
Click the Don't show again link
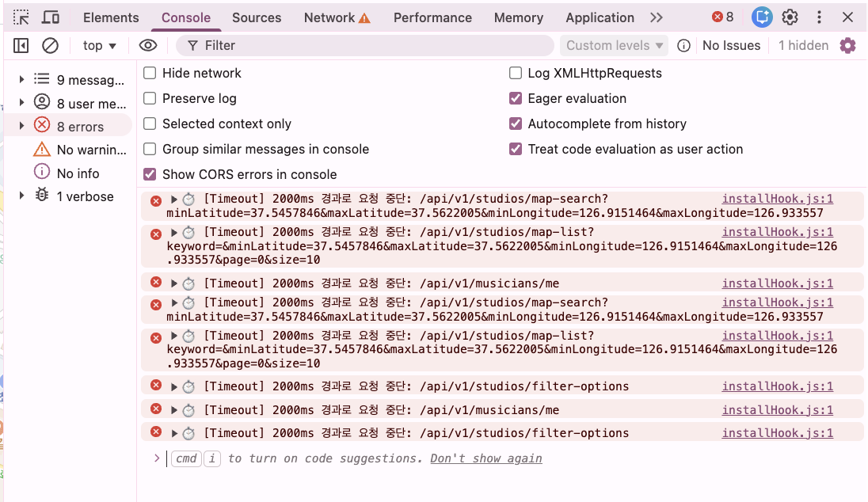tap(486, 458)
